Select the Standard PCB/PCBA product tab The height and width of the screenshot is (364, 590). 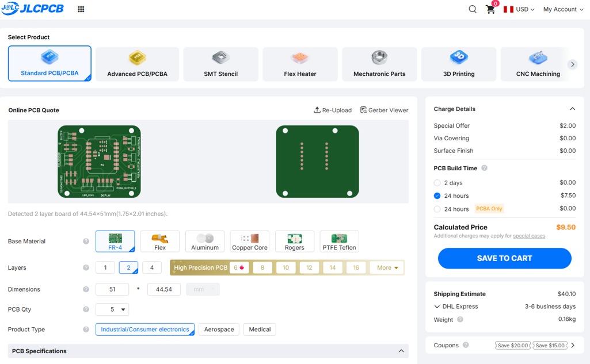(x=50, y=64)
